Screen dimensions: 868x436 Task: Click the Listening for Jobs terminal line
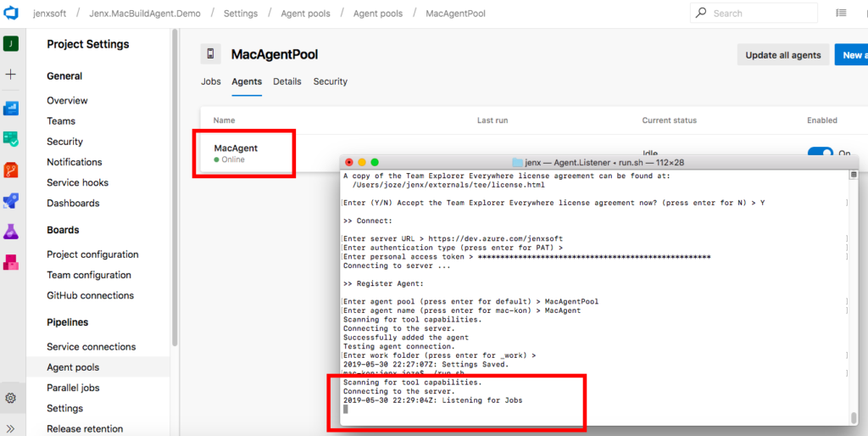(432, 400)
